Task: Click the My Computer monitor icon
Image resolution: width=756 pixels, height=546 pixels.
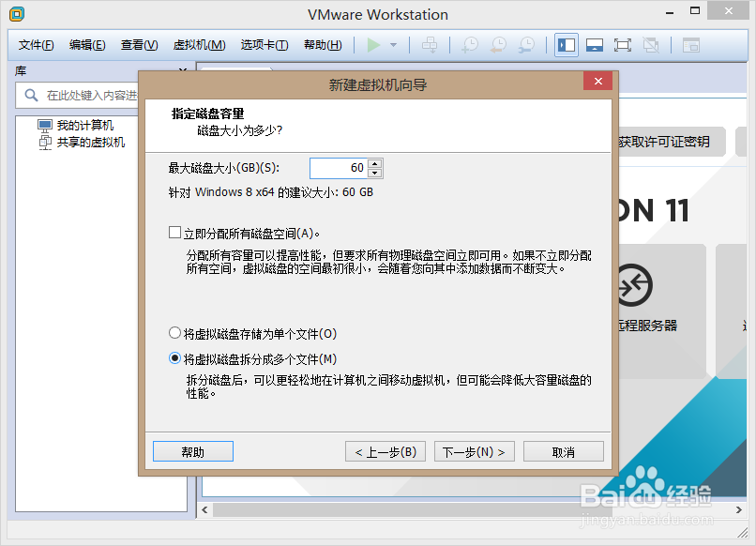Action: pyautogui.click(x=45, y=126)
